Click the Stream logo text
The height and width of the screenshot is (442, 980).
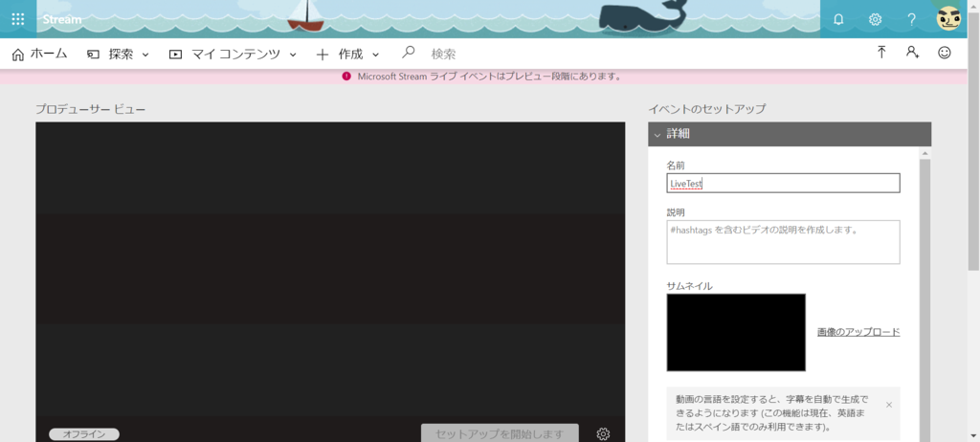pyautogui.click(x=62, y=19)
